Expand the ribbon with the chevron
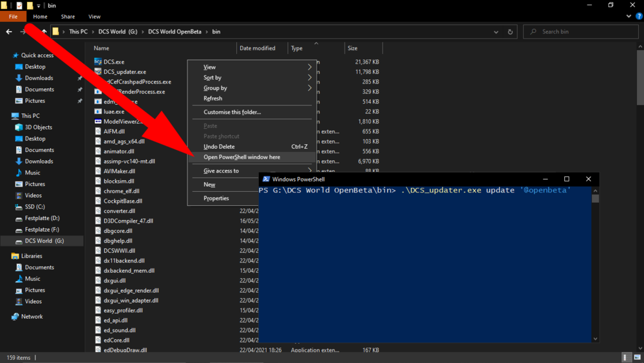The height and width of the screenshot is (363, 644). pos(629,17)
